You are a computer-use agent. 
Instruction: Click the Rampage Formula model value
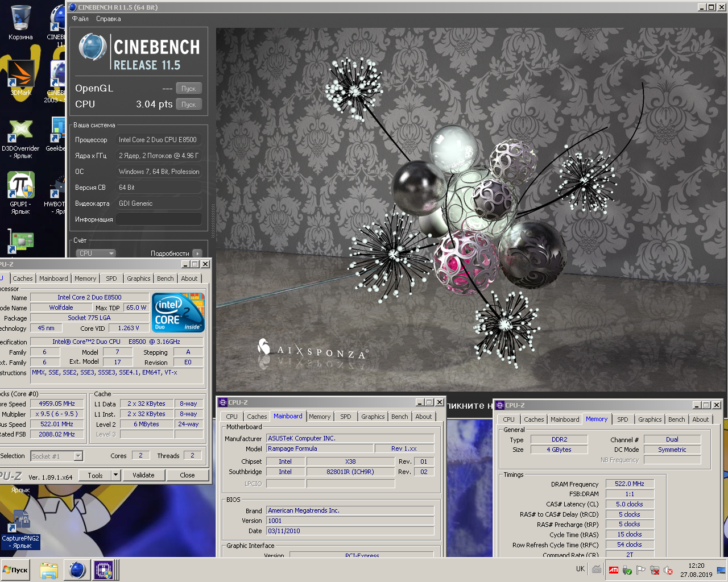coord(320,448)
